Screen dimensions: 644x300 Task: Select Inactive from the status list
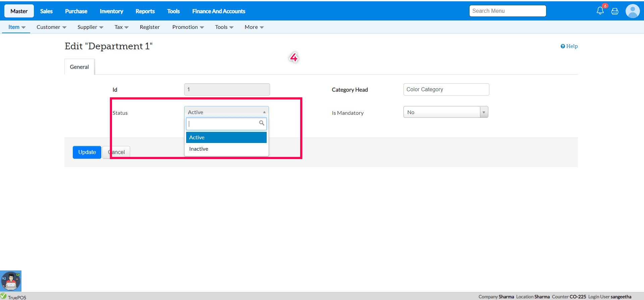point(199,149)
